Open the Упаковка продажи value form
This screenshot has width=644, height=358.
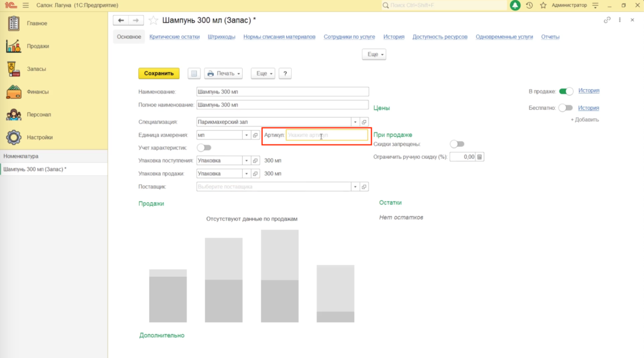click(x=255, y=173)
